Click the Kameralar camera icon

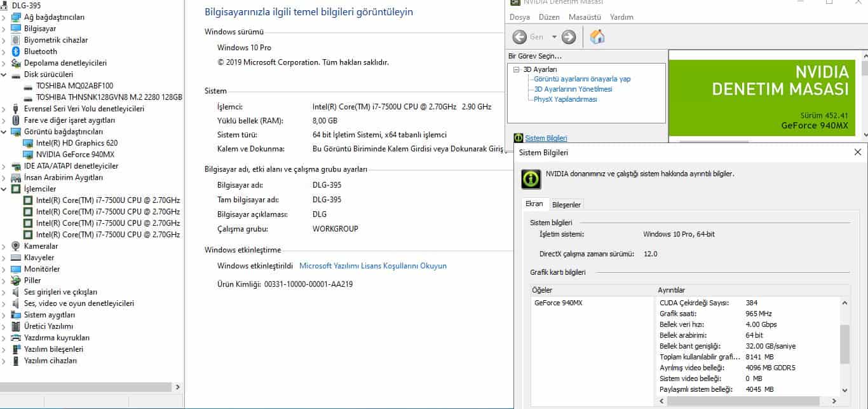click(16, 246)
